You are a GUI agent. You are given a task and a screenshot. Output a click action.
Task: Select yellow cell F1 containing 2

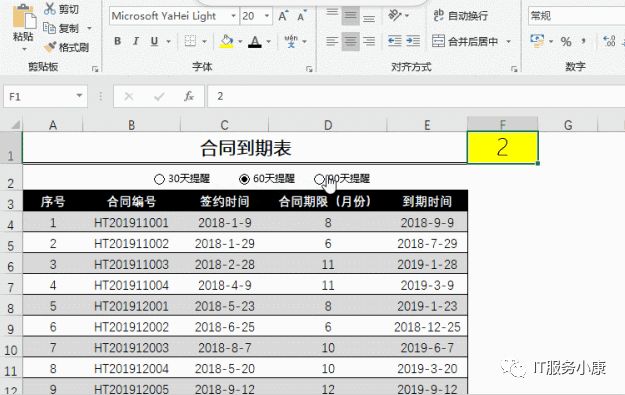(503, 147)
